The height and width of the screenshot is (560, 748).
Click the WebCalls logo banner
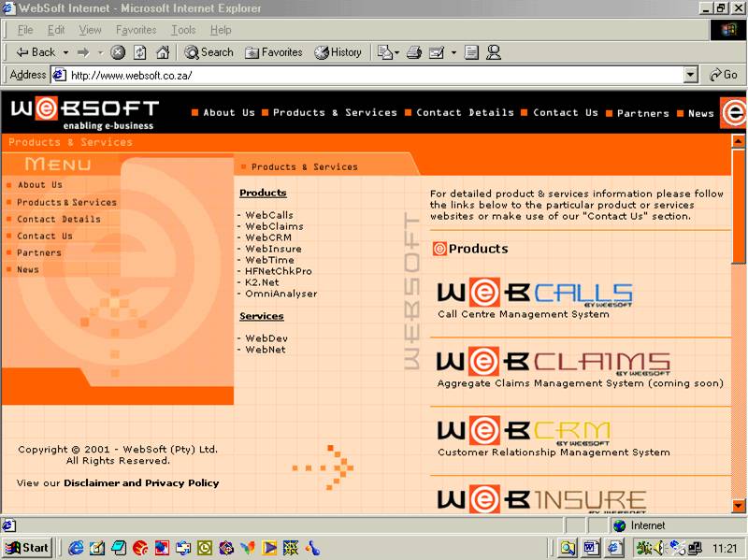[535, 293]
